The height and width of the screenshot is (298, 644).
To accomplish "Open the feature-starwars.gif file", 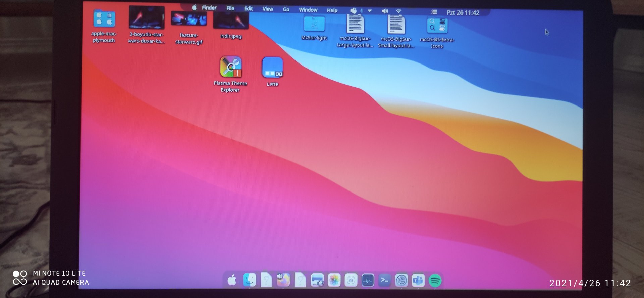I will (x=189, y=19).
